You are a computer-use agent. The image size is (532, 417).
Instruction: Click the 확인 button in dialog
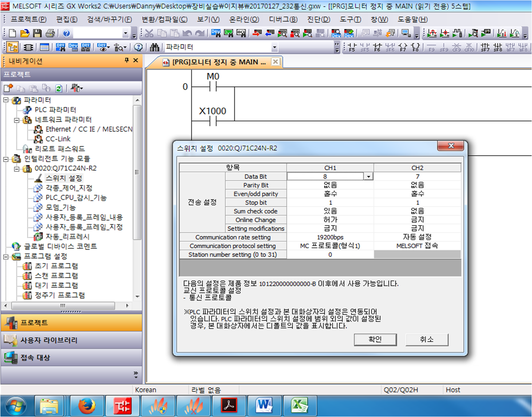375,339
